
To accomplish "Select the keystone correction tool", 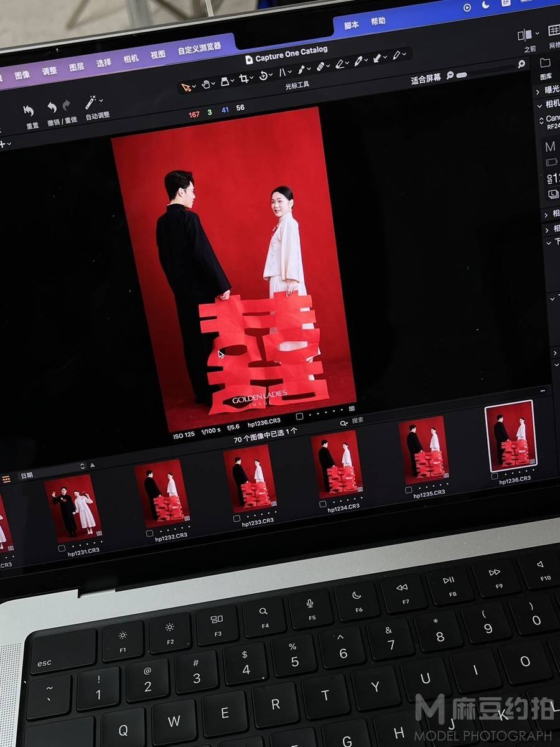I will [x=282, y=72].
